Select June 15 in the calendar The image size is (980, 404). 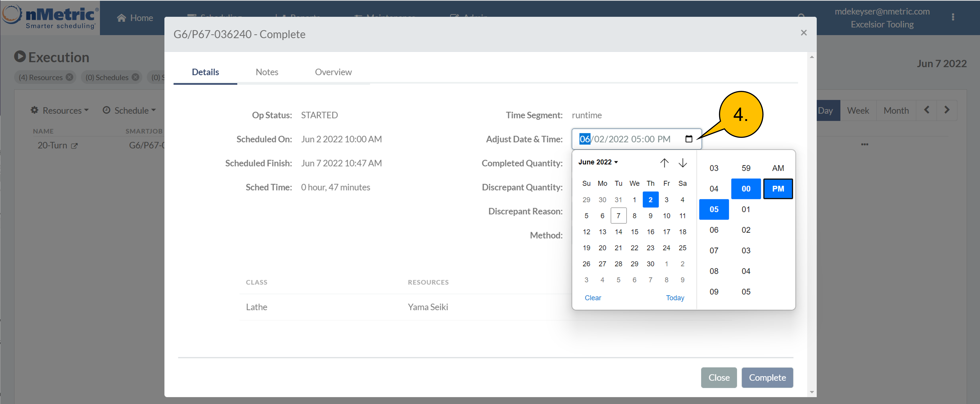(x=634, y=232)
